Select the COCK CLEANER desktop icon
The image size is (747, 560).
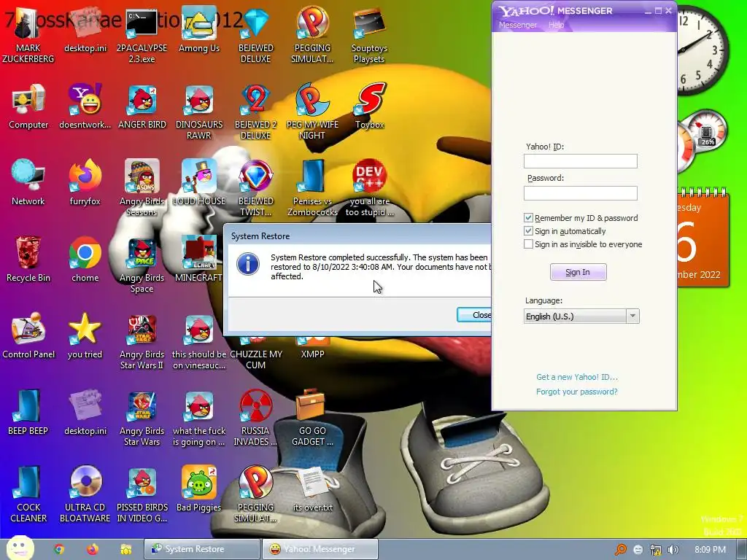[x=28, y=494]
